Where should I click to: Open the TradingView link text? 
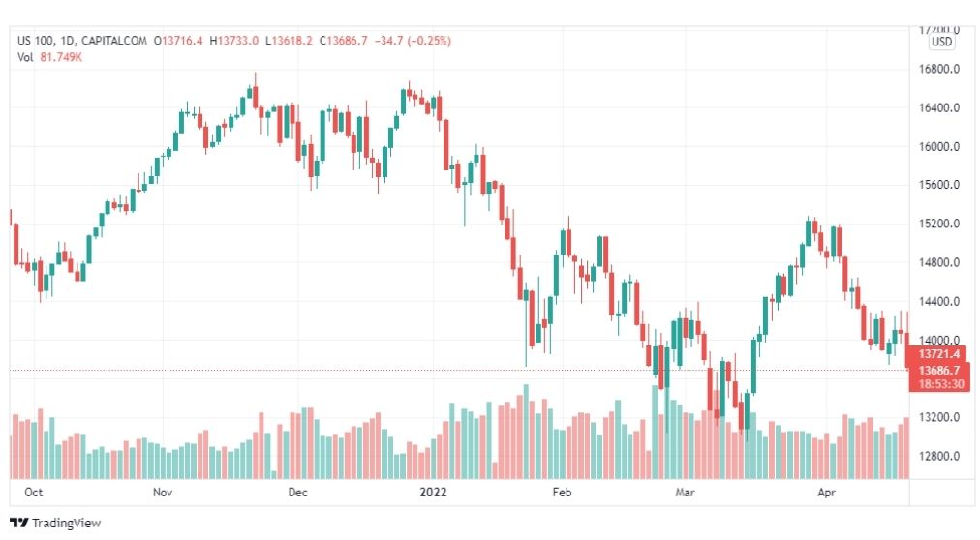[x=66, y=523]
